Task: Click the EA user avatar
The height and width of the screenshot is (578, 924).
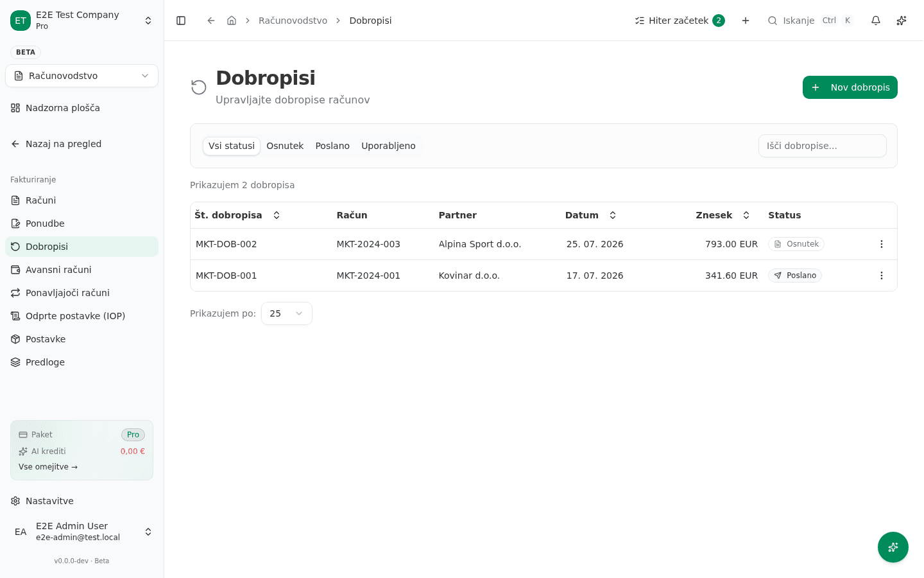Action: [x=21, y=532]
